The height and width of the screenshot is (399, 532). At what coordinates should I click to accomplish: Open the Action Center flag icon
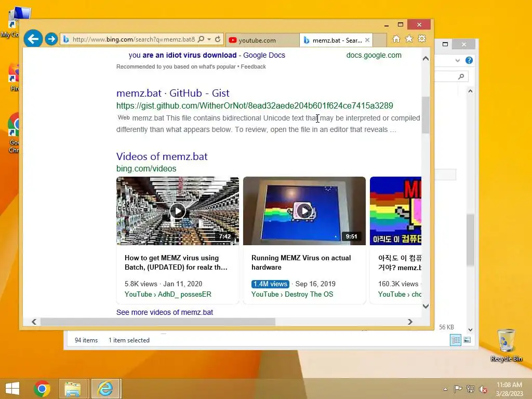tap(458, 389)
